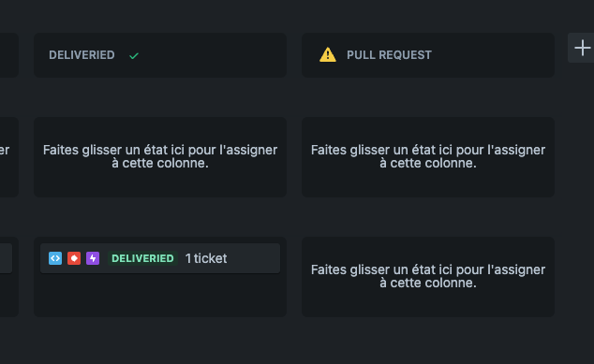Click the green checkmark beside DELIVERIED header
The image size is (594, 364).
click(134, 56)
